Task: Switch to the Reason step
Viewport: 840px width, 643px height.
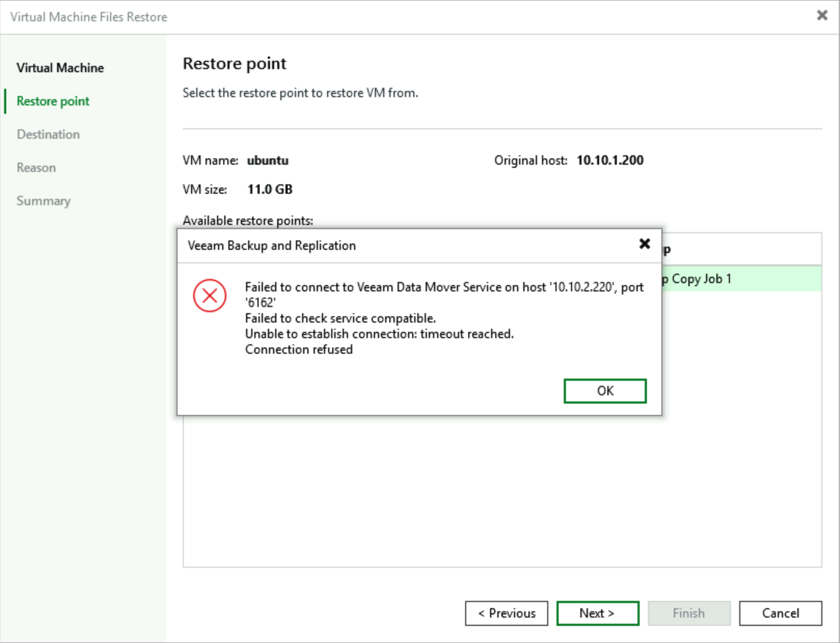Action: pyautogui.click(x=36, y=168)
